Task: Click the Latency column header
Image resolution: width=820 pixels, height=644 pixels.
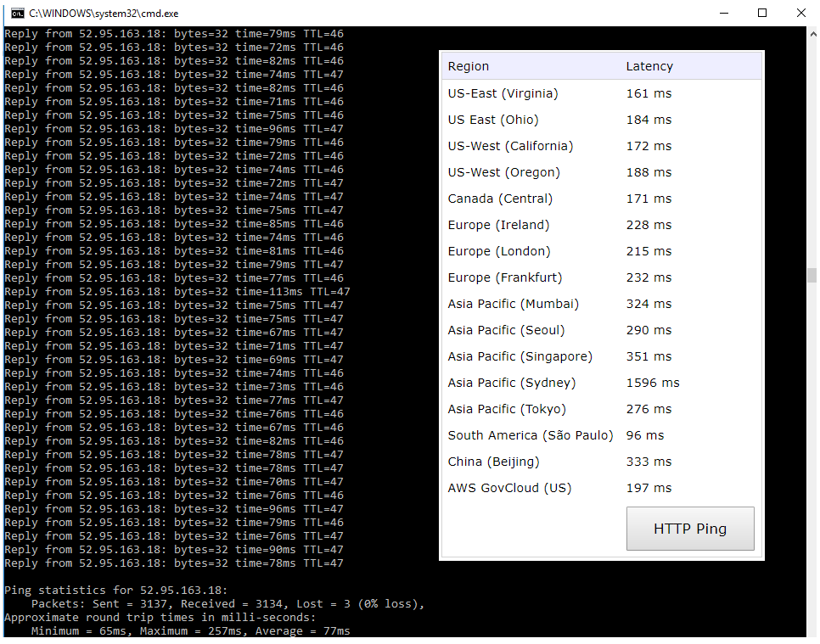Action: pyautogui.click(x=649, y=66)
